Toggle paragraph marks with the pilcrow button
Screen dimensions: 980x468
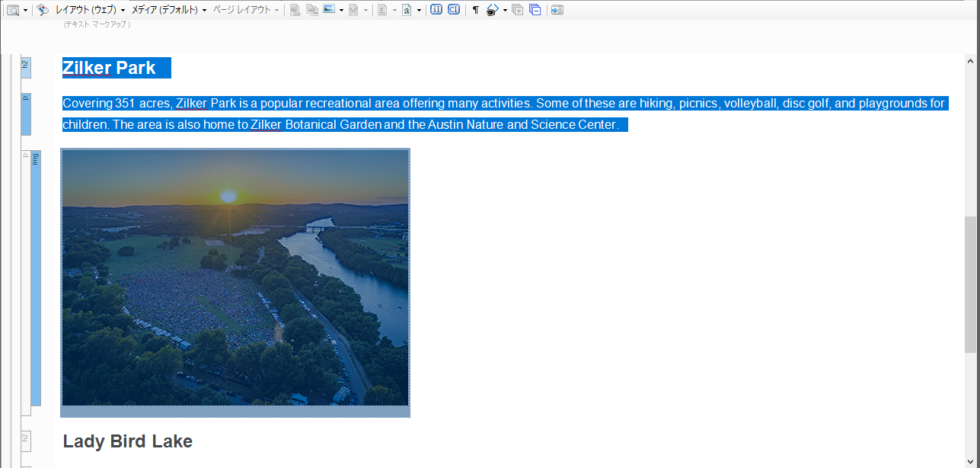tap(476, 10)
